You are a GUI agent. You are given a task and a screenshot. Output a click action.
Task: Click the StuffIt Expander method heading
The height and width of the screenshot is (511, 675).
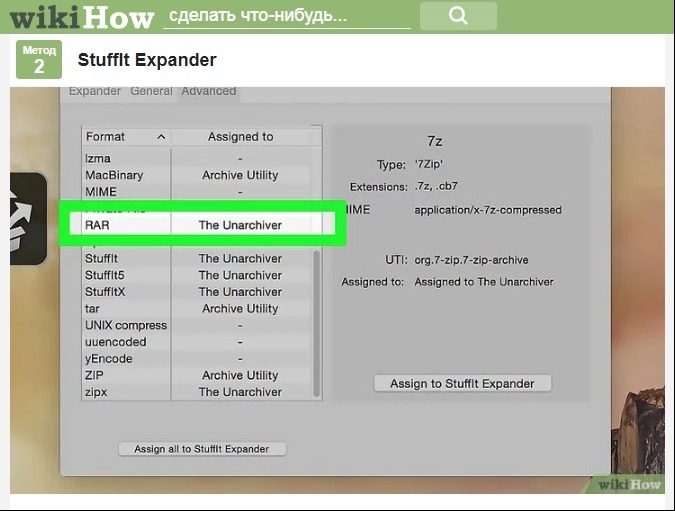tap(147, 60)
